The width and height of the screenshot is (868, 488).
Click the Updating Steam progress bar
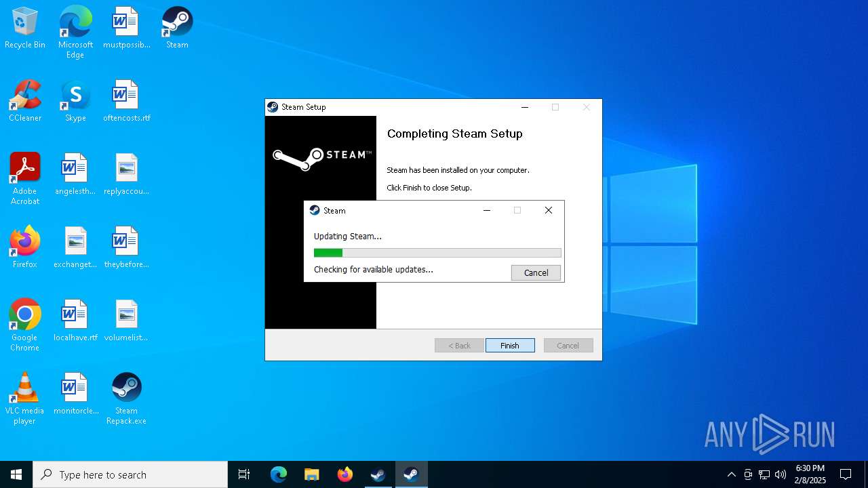(x=437, y=253)
